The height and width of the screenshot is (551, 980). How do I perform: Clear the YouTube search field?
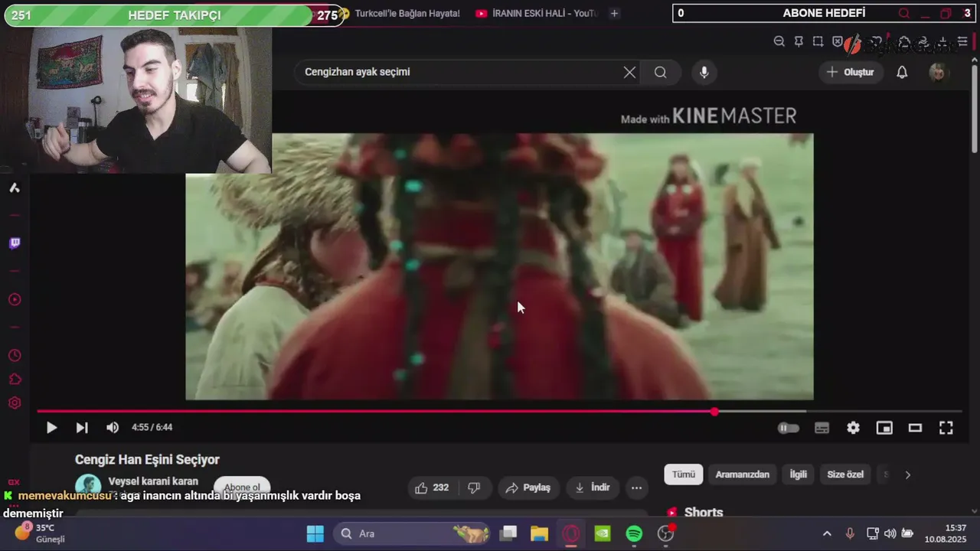click(x=629, y=72)
